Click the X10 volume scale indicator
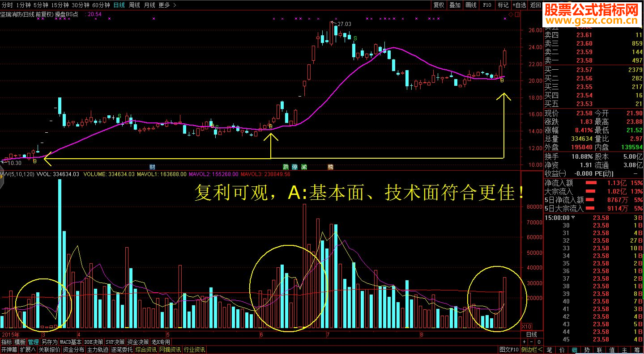This screenshot has width=644, height=354. click(527, 327)
